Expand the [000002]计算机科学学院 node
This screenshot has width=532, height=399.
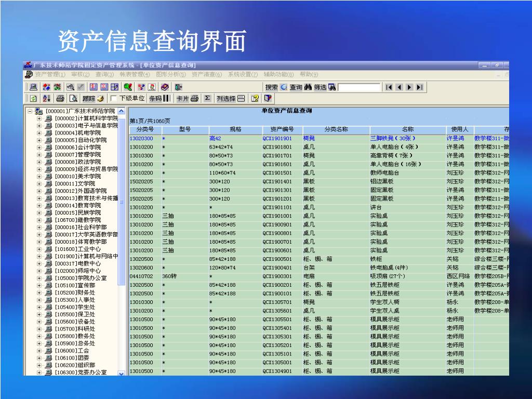[39, 118]
